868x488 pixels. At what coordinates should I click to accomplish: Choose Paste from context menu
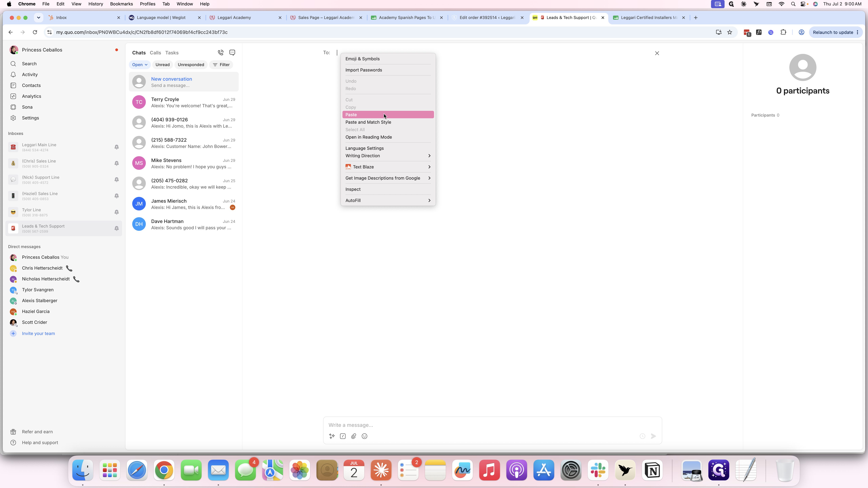[388, 115]
